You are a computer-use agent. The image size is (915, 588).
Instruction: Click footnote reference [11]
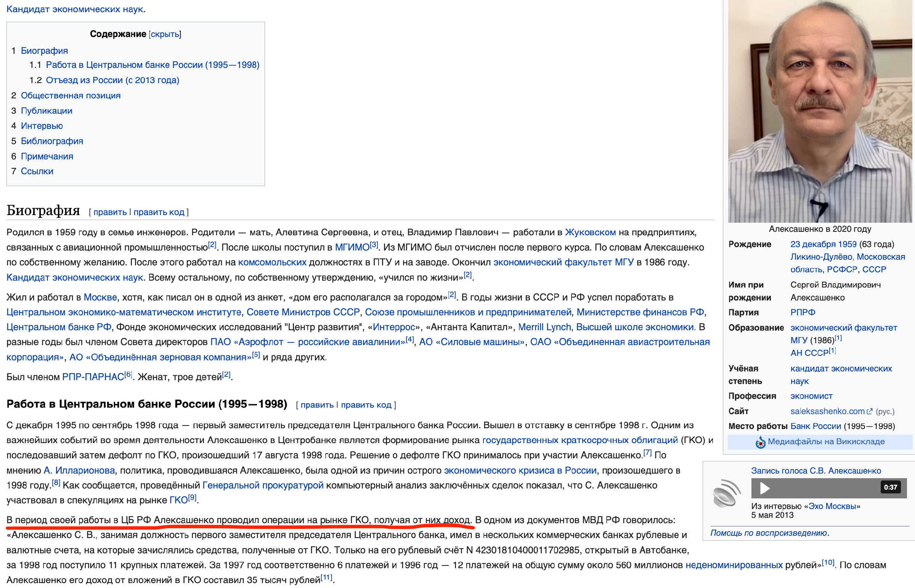327,578
